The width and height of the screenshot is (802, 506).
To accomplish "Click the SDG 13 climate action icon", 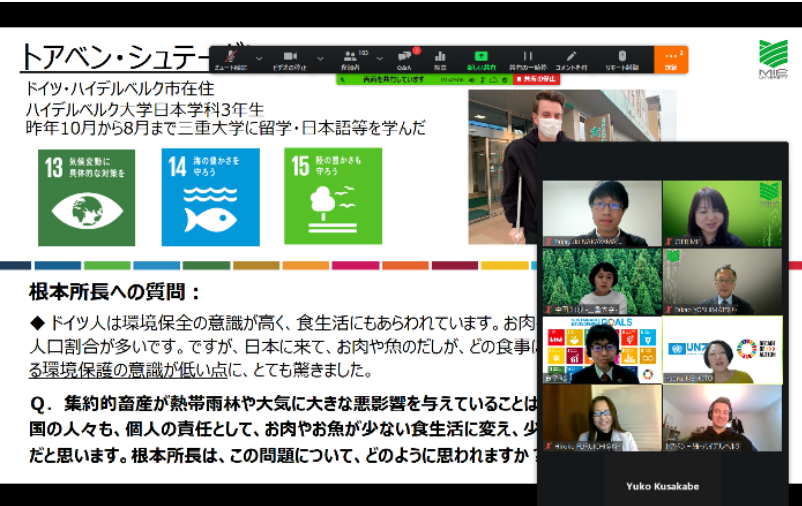I will tap(86, 197).
